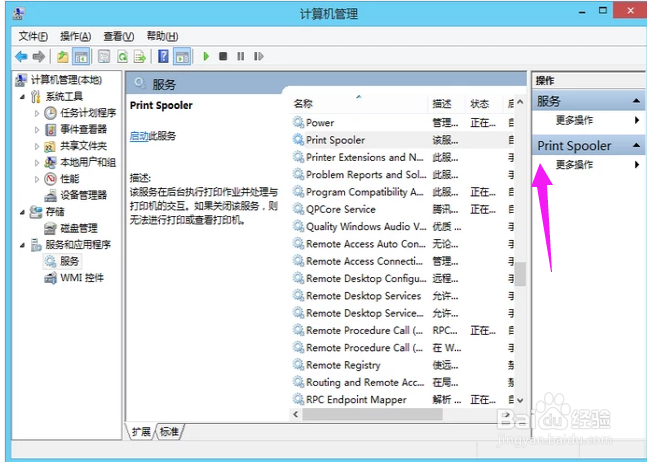Click the Properties toolbar icon
Image resolution: width=647 pixels, height=462 pixels.
[104, 57]
